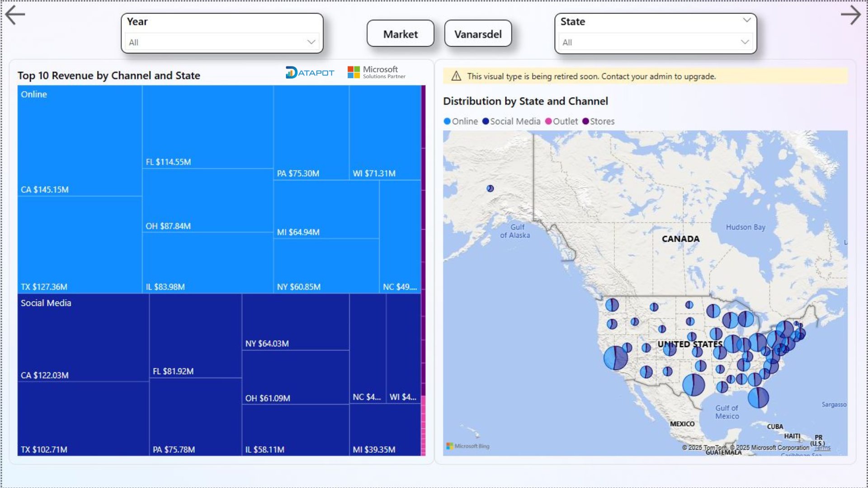Select Outlet legend item

click(561, 121)
